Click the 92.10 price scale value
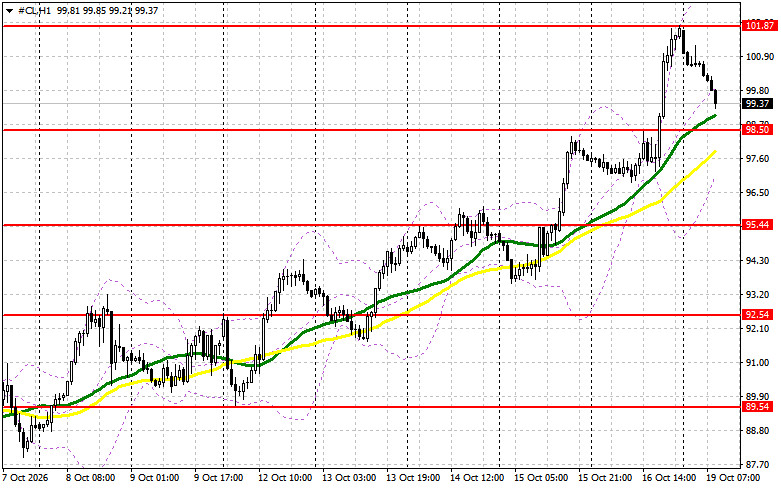Image resolution: width=781 pixels, height=489 pixels. point(758,329)
